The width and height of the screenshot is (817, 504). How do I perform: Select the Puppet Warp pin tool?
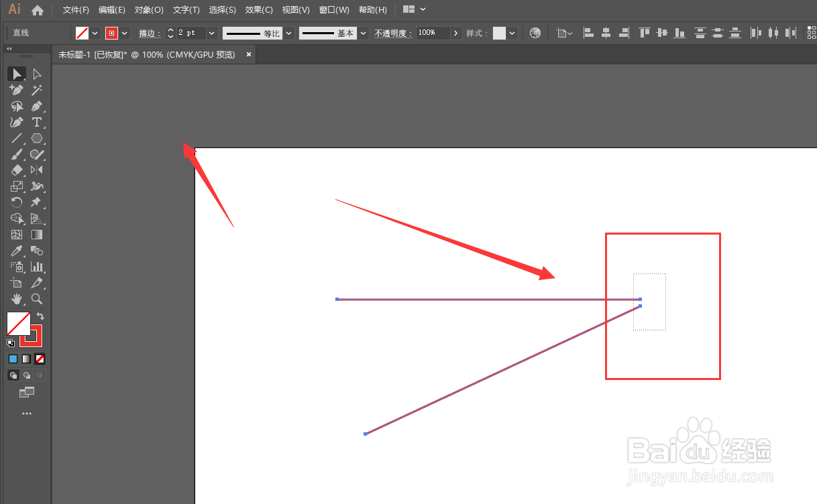click(x=37, y=202)
